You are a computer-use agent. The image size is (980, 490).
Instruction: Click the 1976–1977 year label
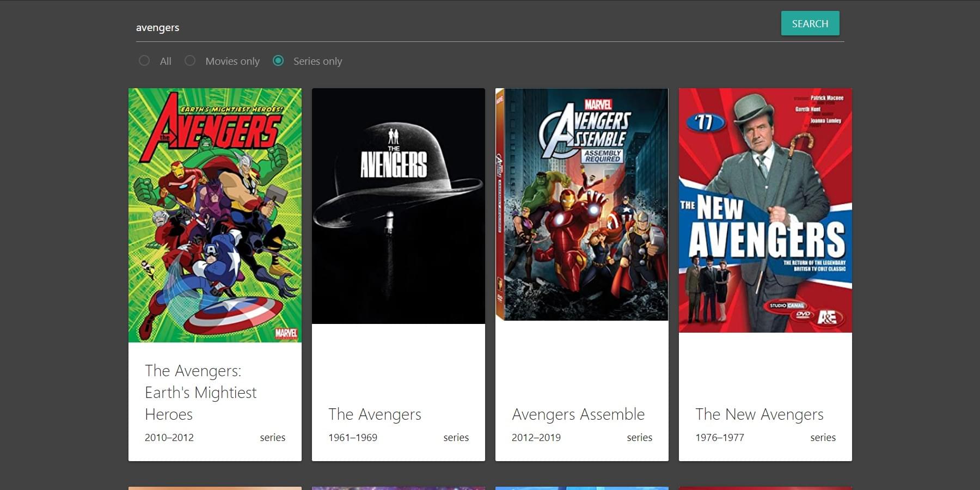tap(719, 437)
